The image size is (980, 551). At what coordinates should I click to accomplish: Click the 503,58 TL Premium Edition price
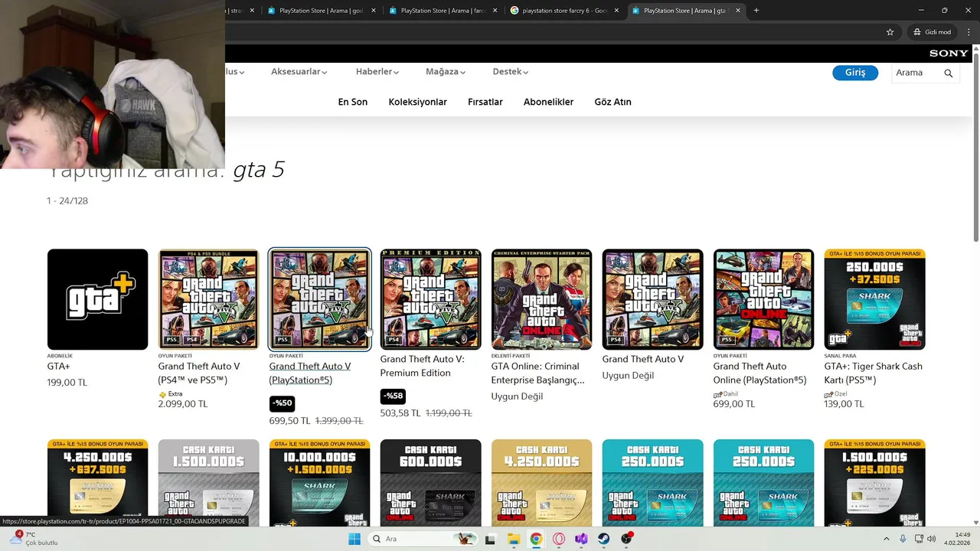pos(400,413)
